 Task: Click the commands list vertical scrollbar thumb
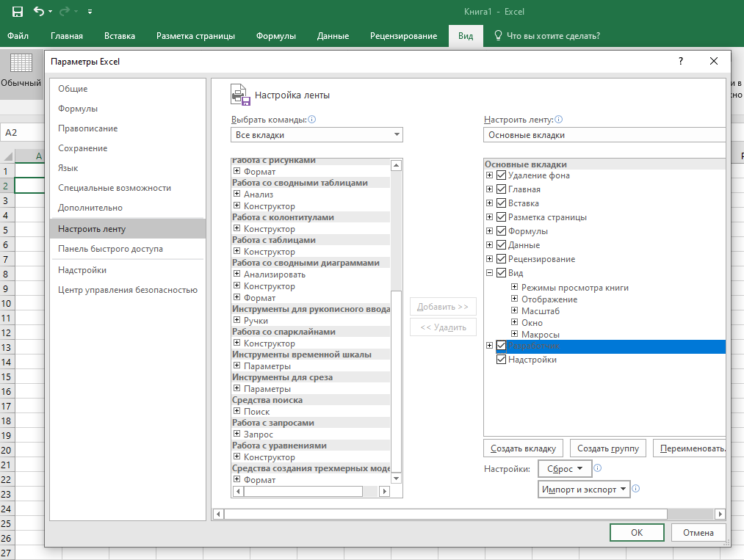point(396,381)
